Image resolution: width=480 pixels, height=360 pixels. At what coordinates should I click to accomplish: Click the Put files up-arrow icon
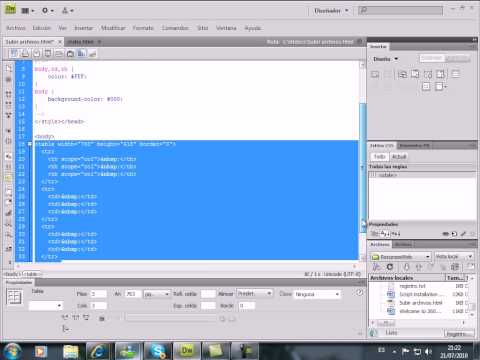(419, 267)
